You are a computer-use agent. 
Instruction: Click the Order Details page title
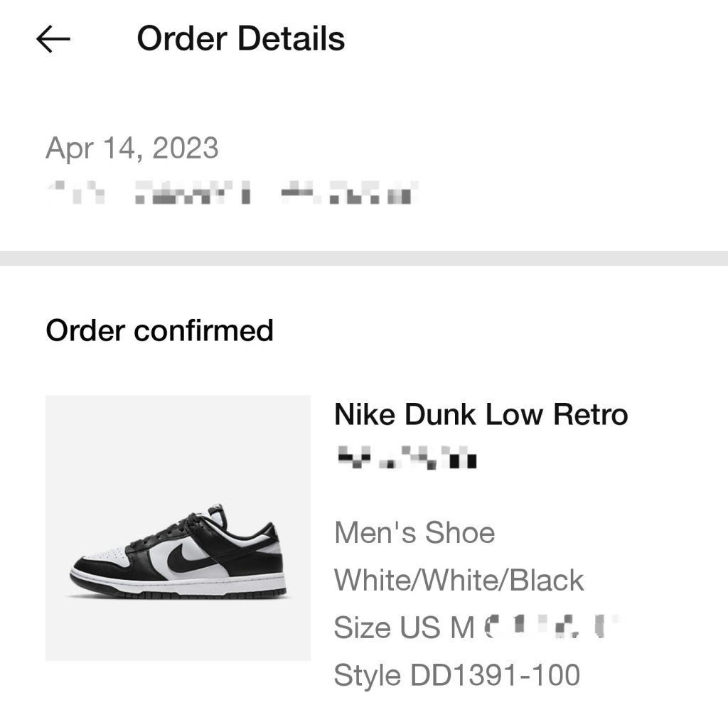(240, 38)
